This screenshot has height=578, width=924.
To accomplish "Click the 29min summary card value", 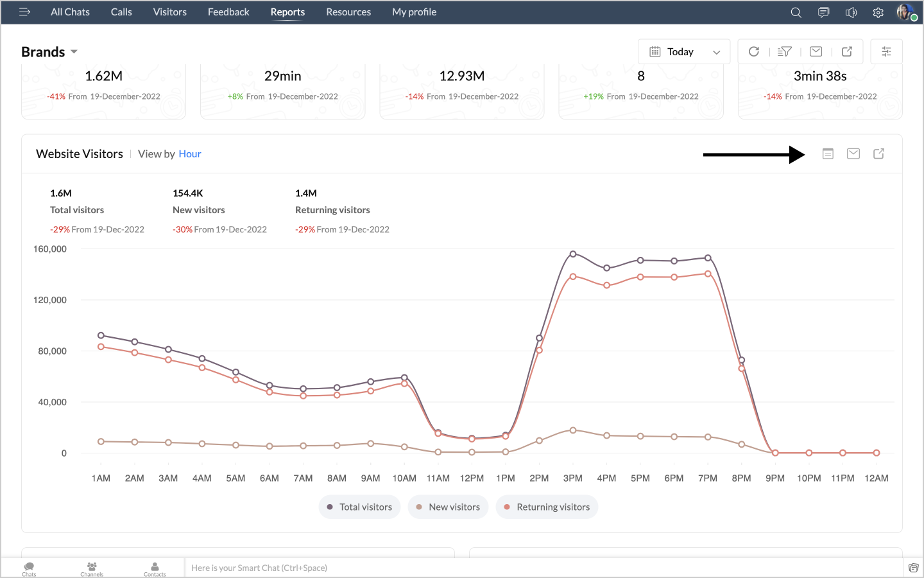I will pos(283,76).
